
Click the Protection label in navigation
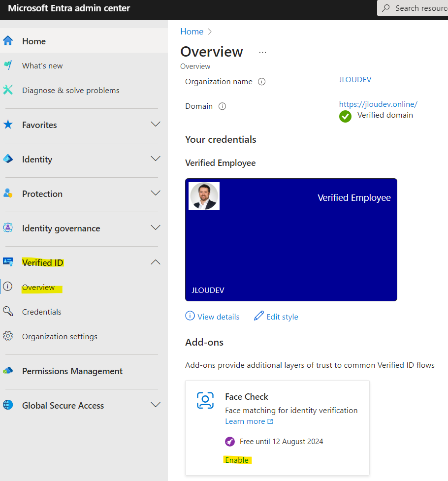tap(42, 193)
